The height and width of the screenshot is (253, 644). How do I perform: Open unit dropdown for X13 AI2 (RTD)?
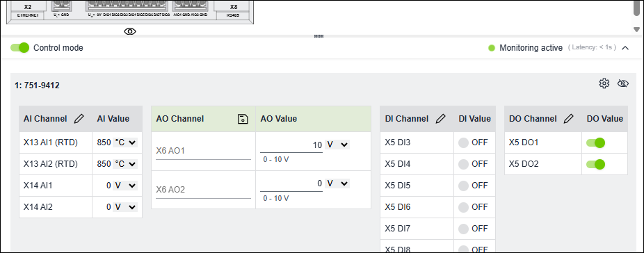125,164
